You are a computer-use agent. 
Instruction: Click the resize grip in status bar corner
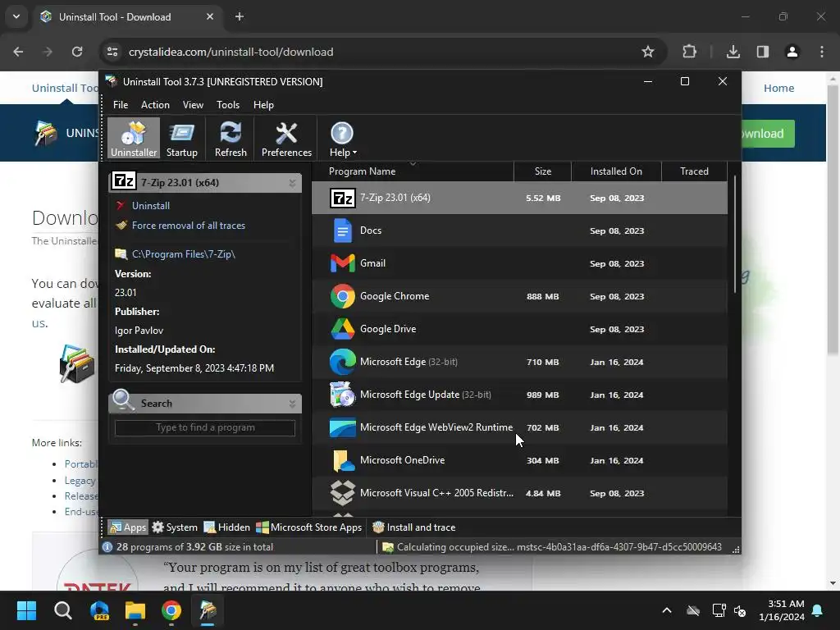tap(736, 549)
